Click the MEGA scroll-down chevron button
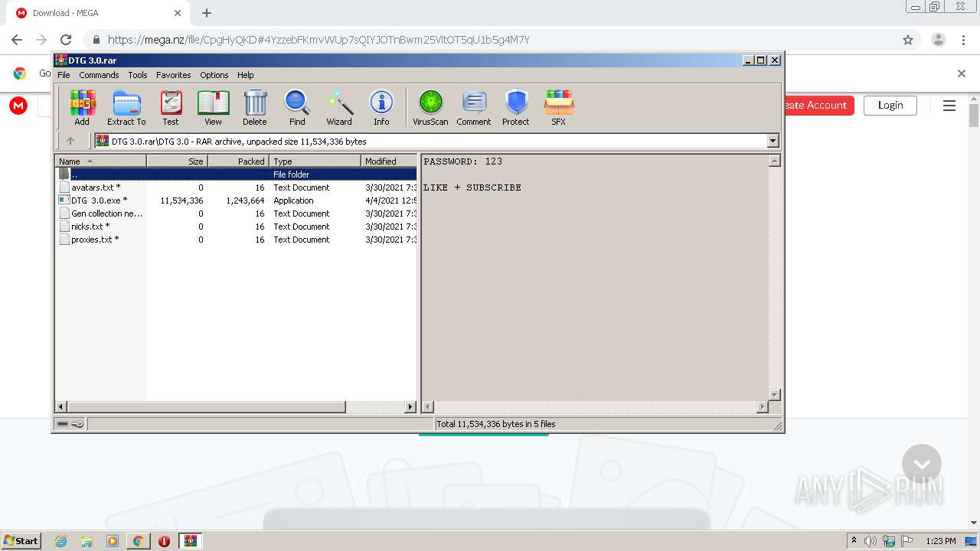 click(x=922, y=464)
